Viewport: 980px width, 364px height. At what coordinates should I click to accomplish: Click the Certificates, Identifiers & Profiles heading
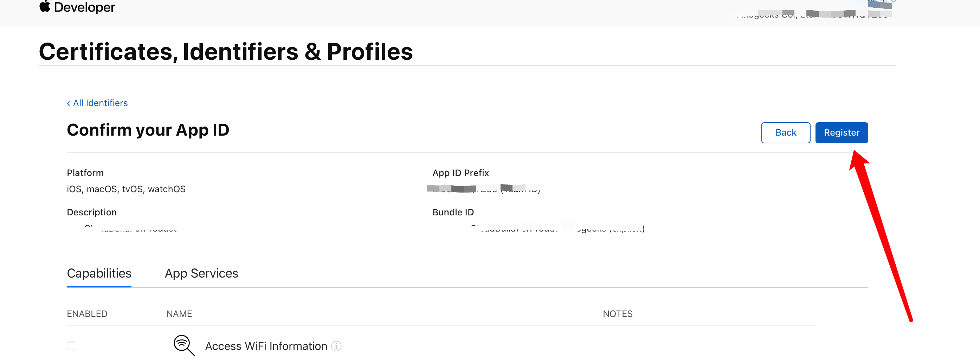click(226, 52)
